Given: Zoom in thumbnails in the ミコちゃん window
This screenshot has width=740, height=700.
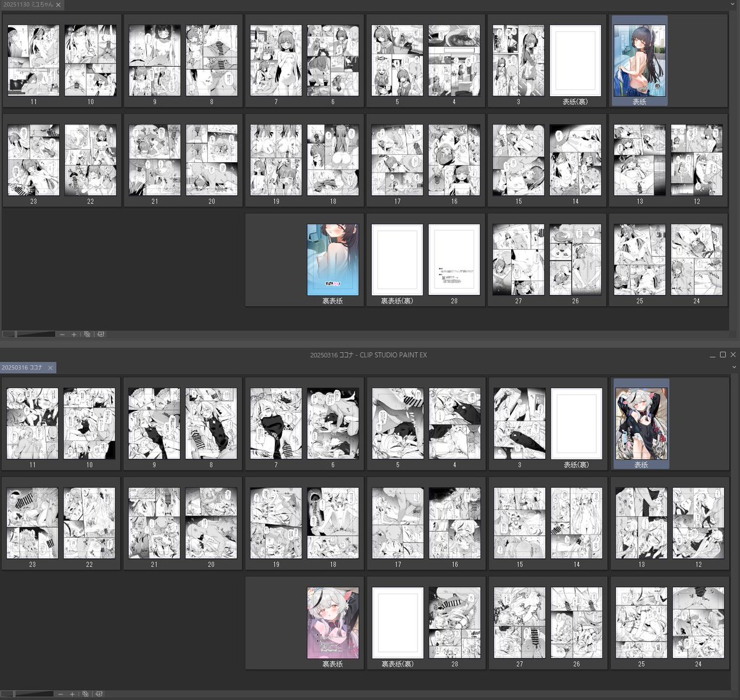Looking at the screenshot, I should (74, 334).
